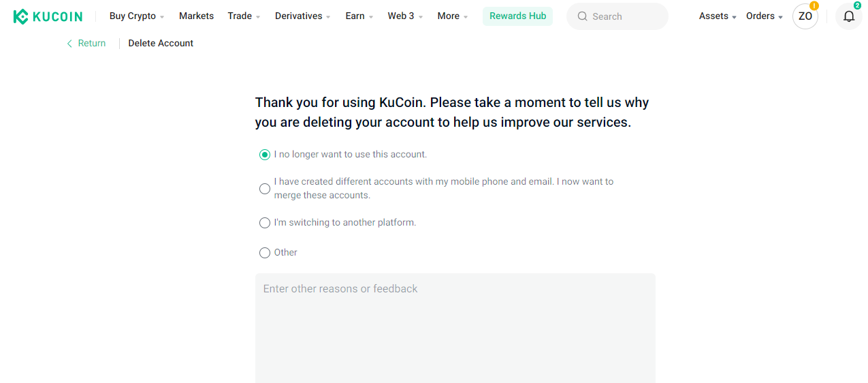The height and width of the screenshot is (383, 868).
Task: Select "I no longer want to use this account"
Action: coord(265,155)
